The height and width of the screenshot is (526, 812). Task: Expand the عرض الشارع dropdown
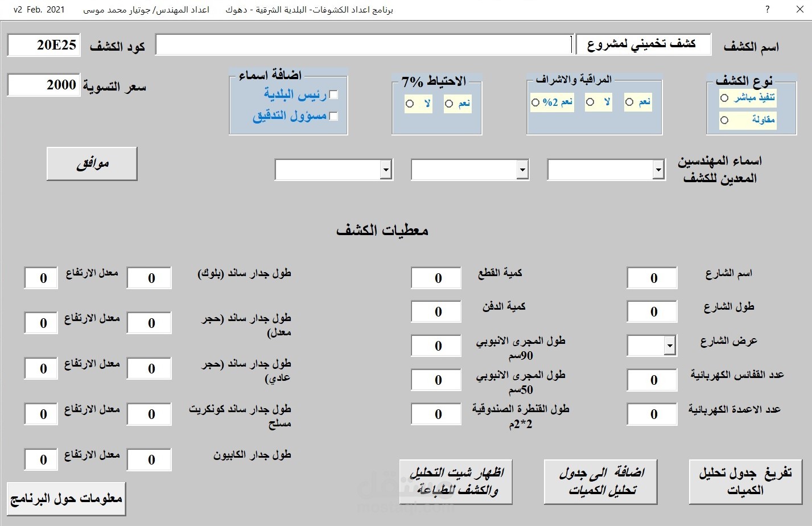[670, 346]
